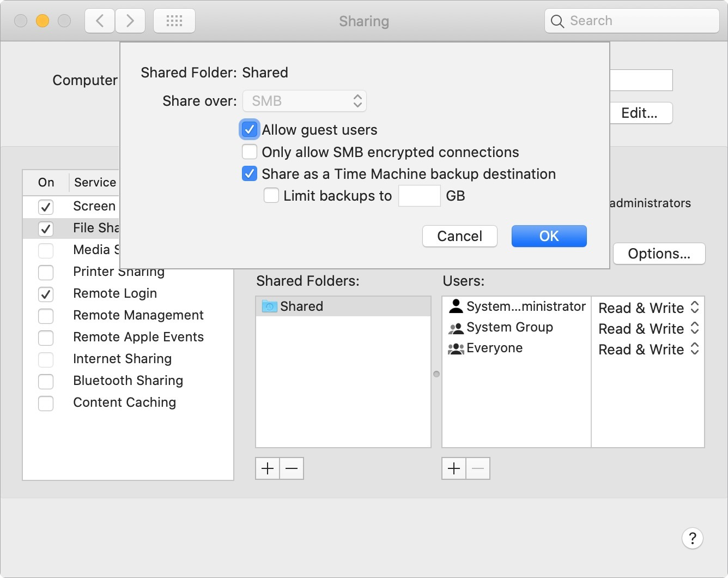This screenshot has height=578, width=728.
Task: Select the System Administrator user icon
Action: click(x=456, y=306)
